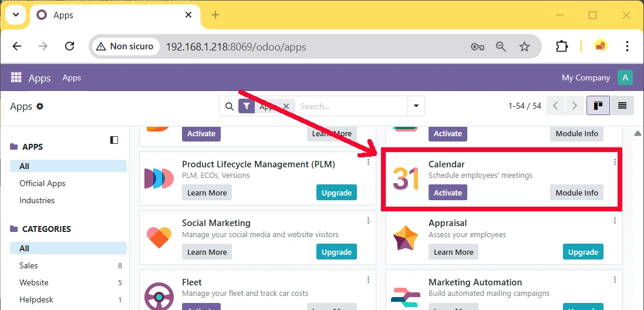Click into the Search field
Viewport: 644px width, 310px height.
[x=351, y=106]
